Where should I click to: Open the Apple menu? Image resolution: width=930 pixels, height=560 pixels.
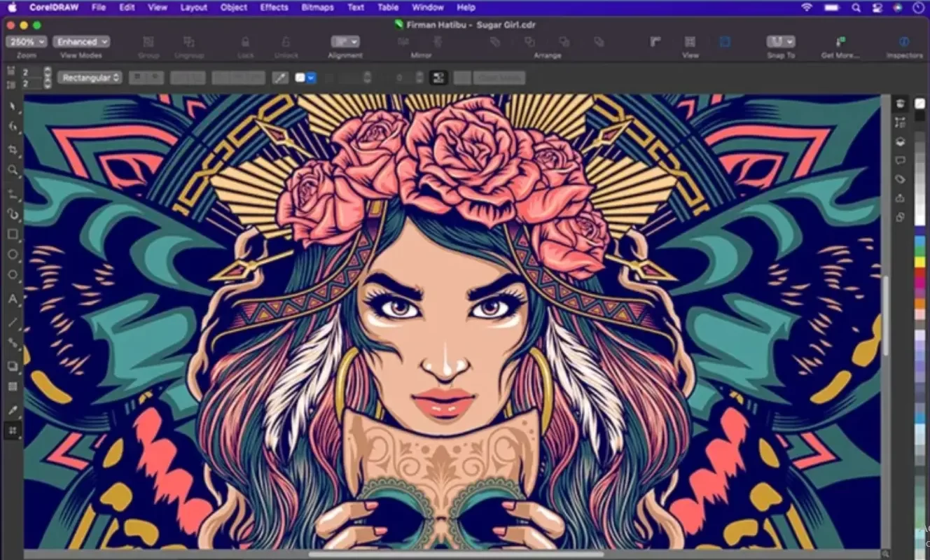coord(12,7)
